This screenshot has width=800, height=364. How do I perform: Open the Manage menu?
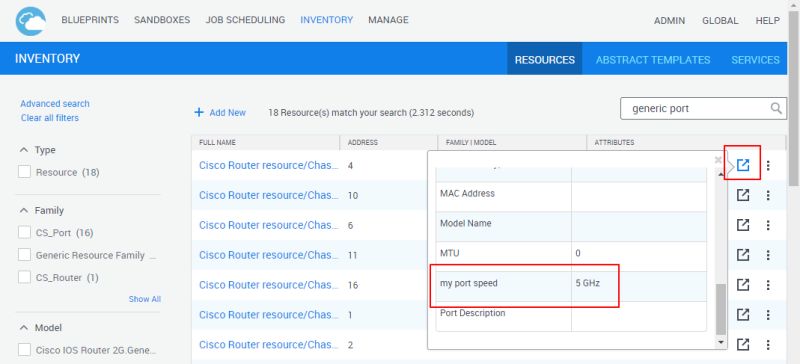pos(388,20)
